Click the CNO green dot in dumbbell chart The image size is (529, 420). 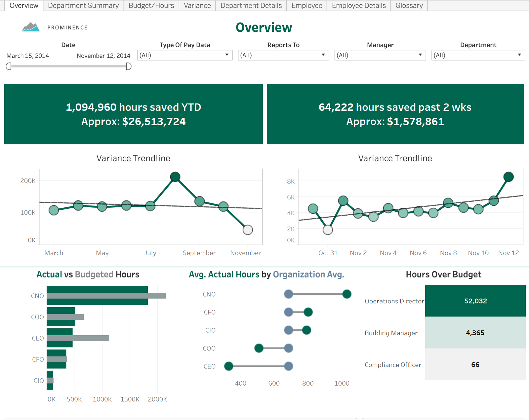tap(346, 294)
